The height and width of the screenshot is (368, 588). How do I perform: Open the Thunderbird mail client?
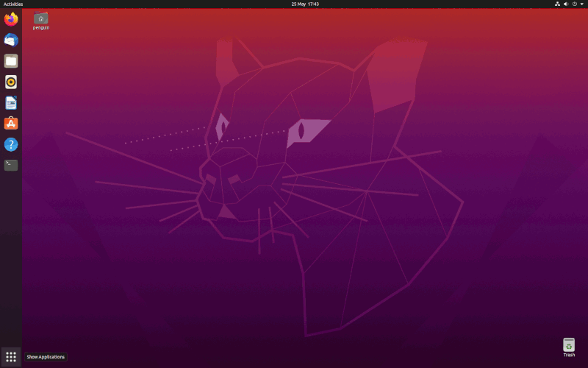11,40
